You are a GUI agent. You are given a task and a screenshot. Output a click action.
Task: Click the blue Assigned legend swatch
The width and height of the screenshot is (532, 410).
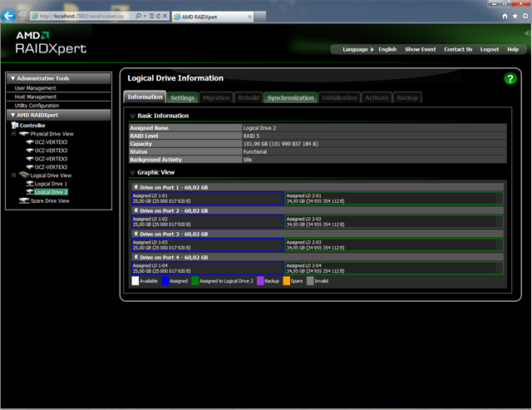(x=165, y=281)
